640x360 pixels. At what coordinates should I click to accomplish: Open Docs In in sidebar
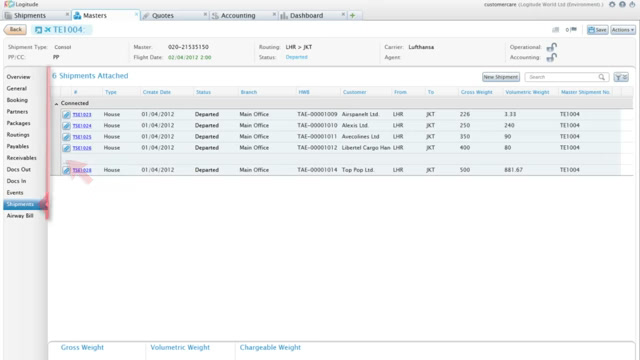tap(16, 181)
